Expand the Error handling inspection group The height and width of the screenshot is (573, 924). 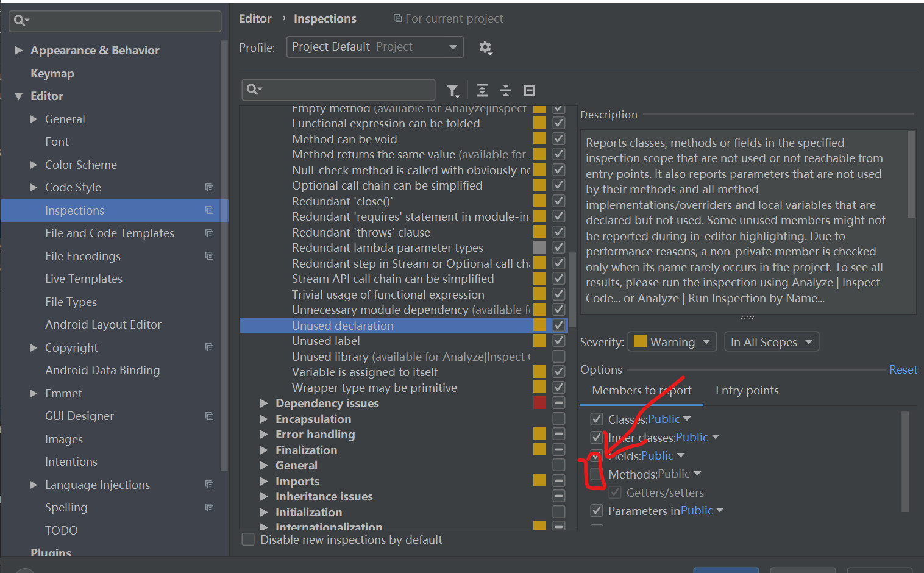pos(264,434)
